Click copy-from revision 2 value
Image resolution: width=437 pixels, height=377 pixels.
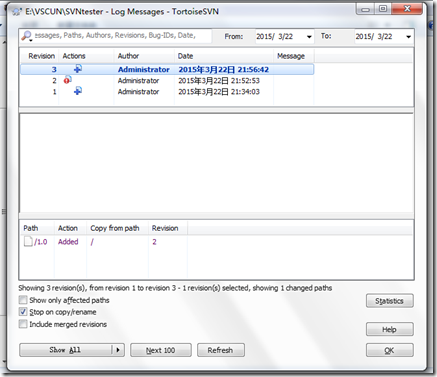tap(154, 242)
